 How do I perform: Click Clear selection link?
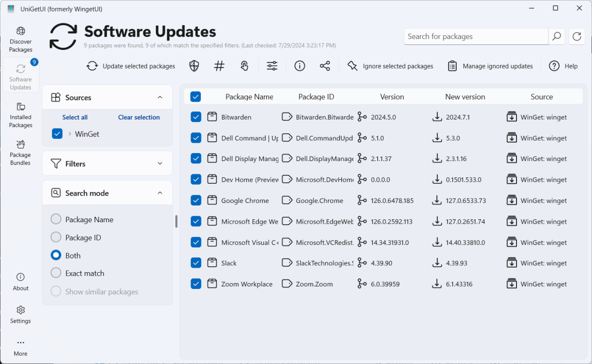pos(139,117)
